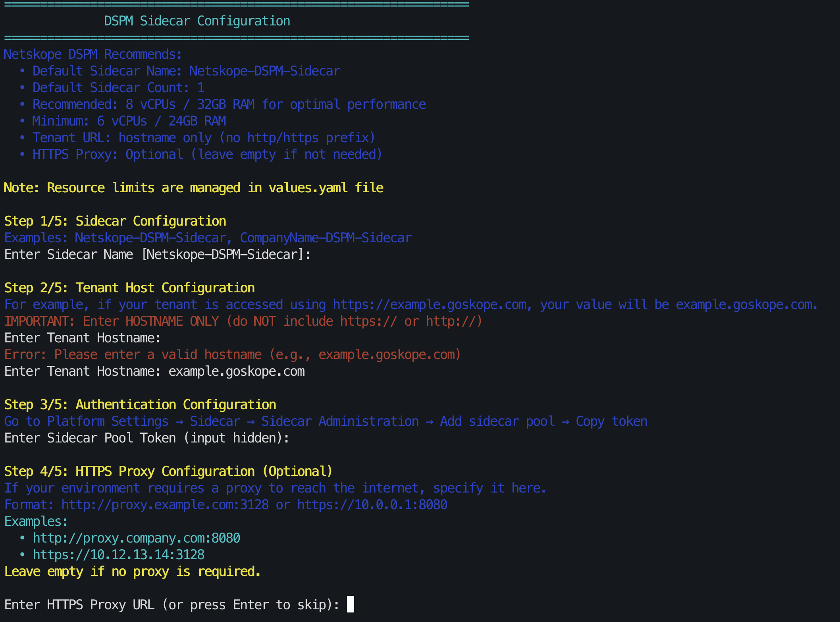Click the 'Enter Sidecar Name' prompt line
840x622 pixels.
(158, 254)
